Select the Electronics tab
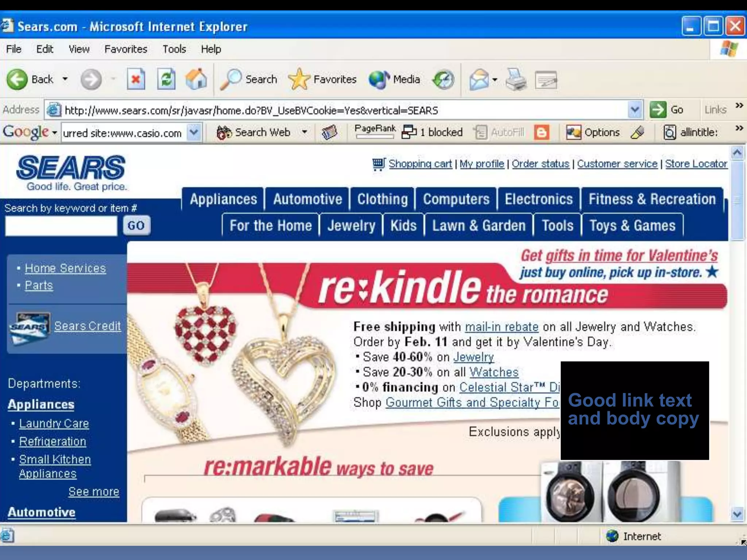747x560 pixels. (x=539, y=199)
